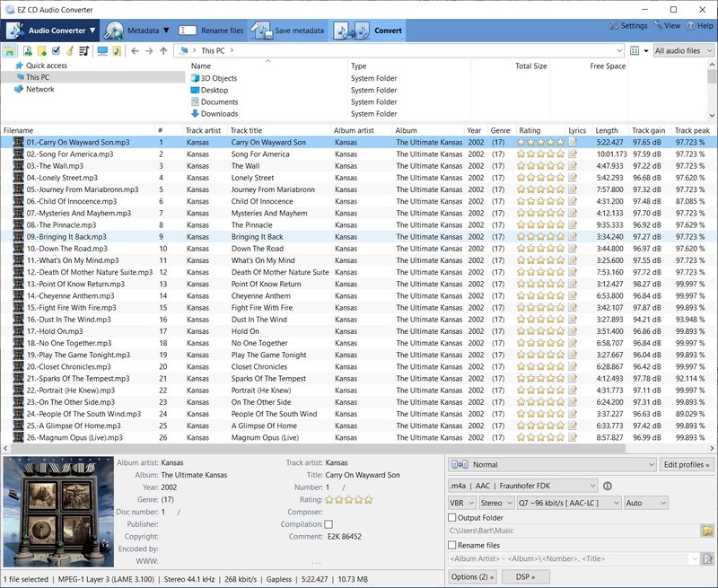Sort by the Filename column header
The height and width of the screenshot is (588, 718).
coord(78,130)
